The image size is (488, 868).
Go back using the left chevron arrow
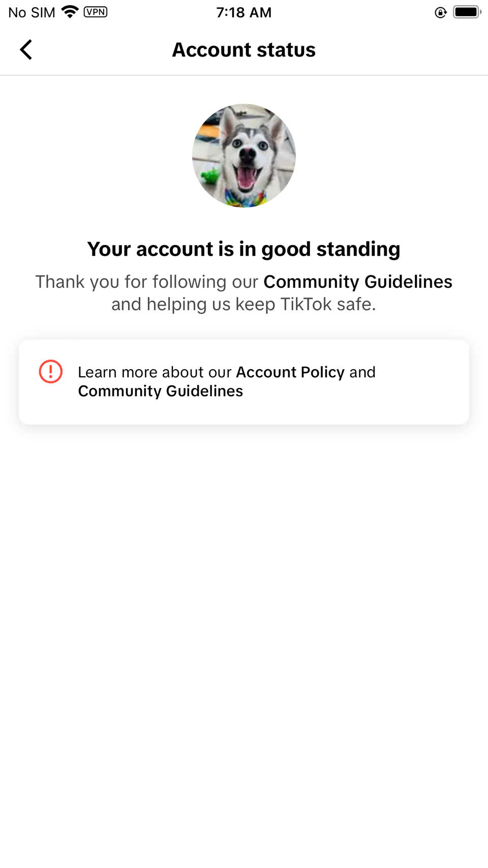[26, 50]
